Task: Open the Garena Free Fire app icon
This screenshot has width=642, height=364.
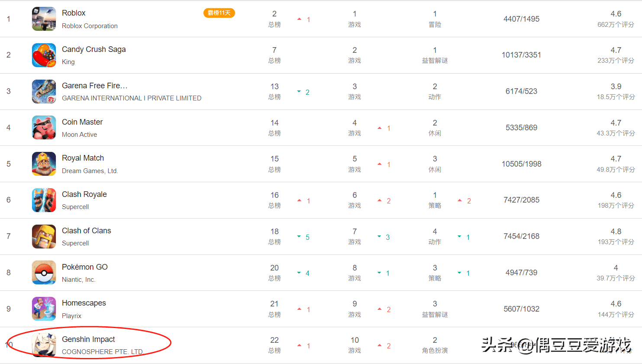Action: (44, 91)
